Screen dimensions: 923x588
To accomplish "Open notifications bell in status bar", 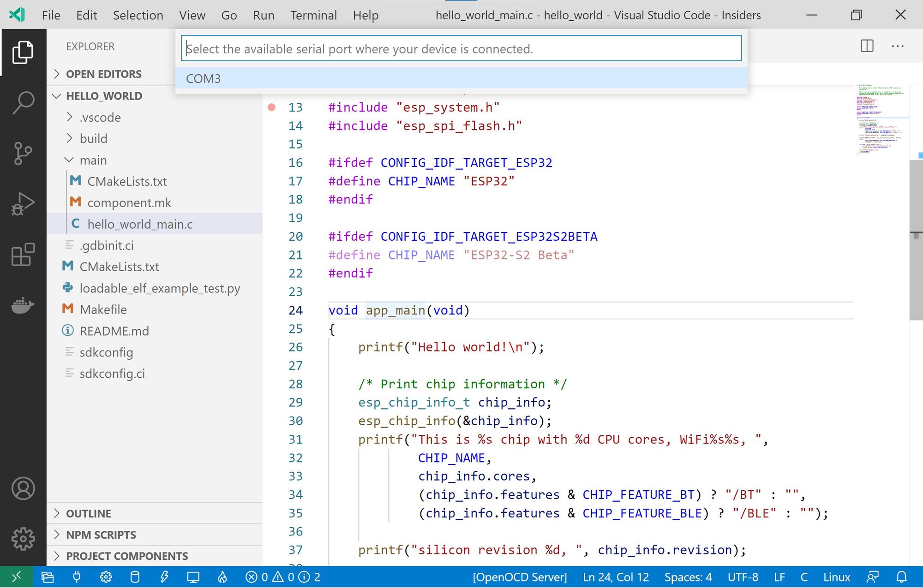I will click(x=901, y=577).
